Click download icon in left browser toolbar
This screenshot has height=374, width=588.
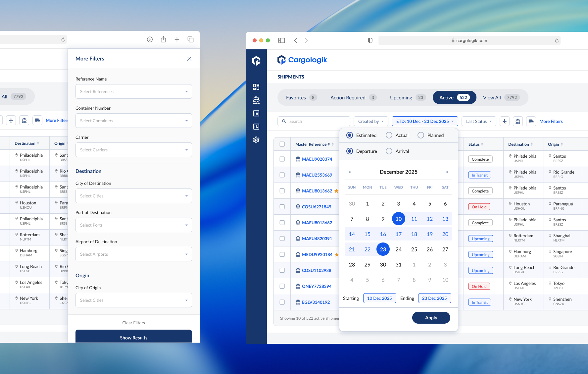pyautogui.click(x=150, y=39)
